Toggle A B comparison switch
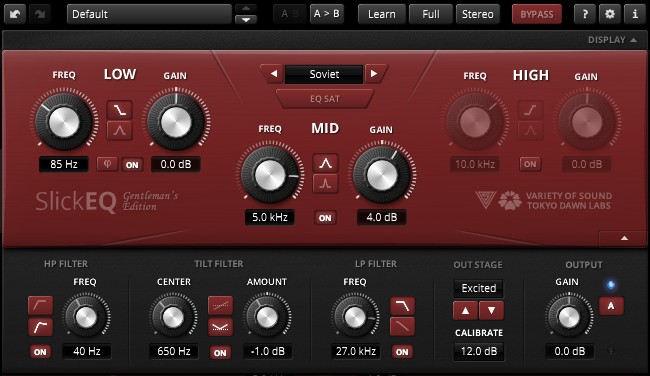Image resolution: width=650 pixels, height=376 pixels. (290, 14)
